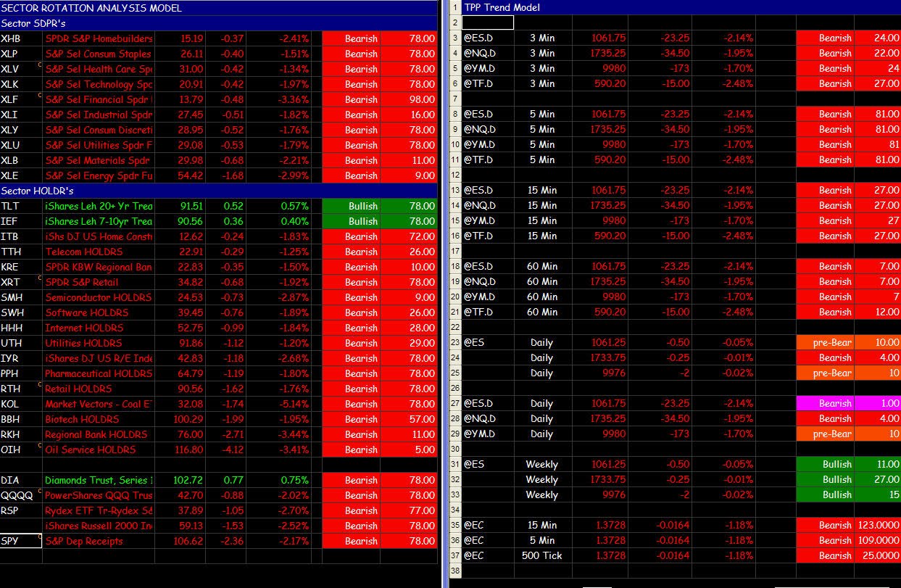901x588 pixels.
Task: Click the Internet HOLDRS 52.75 price cell
Action: (x=180, y=328)
